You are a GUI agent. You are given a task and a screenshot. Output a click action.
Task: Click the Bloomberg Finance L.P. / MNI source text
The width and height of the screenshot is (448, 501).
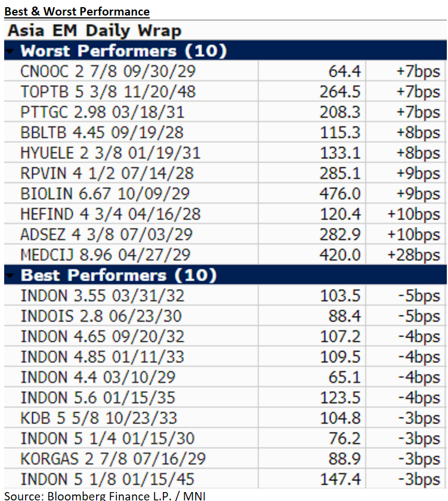(104, 496)
